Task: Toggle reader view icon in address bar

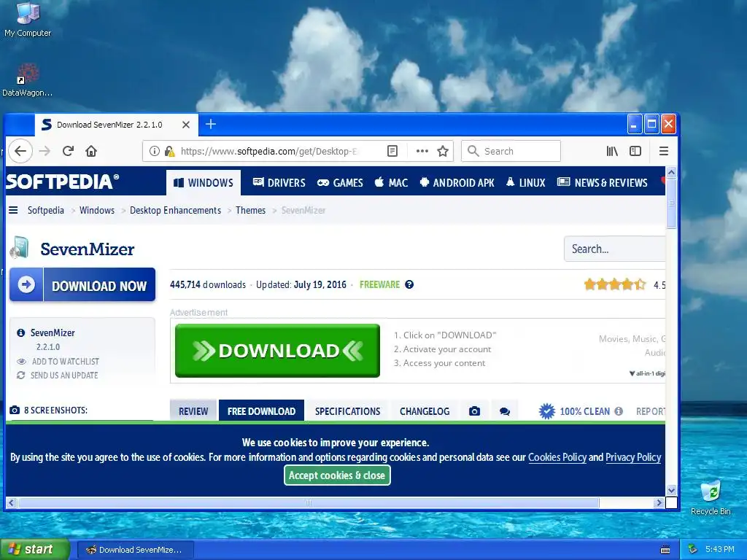Action: tap(392, 151)
